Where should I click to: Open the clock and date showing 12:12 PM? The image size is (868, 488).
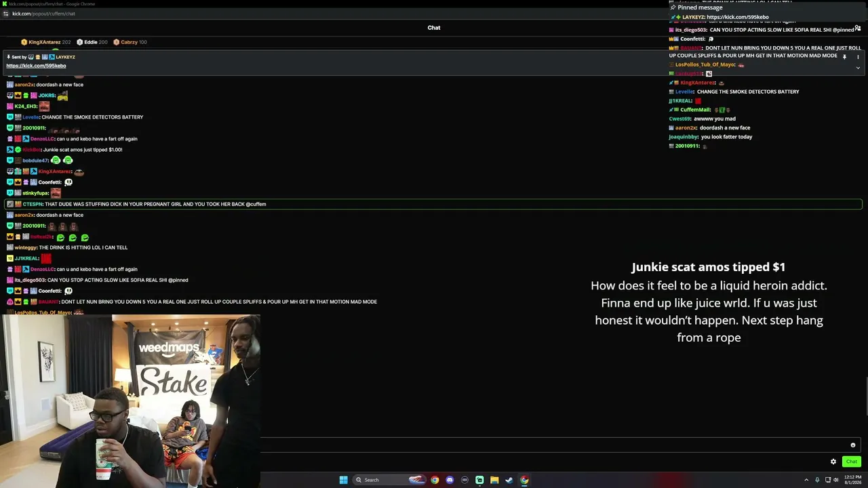(x=852, y=480)
